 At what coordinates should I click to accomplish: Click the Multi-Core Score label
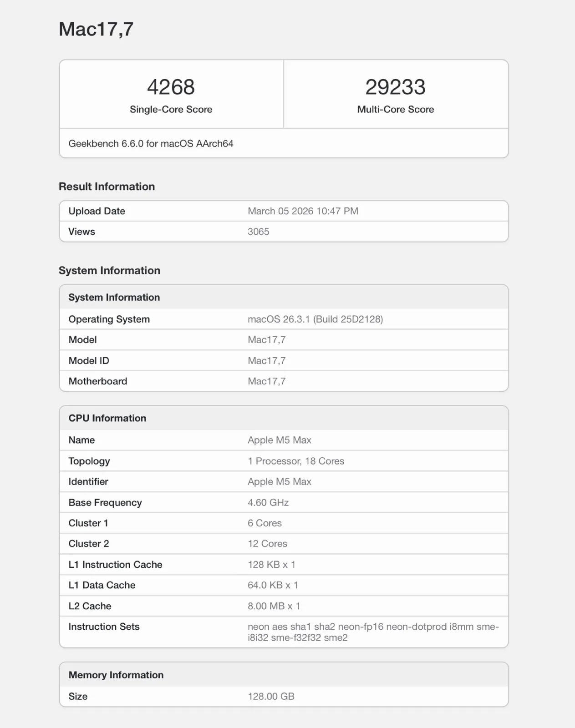pyautogui.click(x=395, y=109)
